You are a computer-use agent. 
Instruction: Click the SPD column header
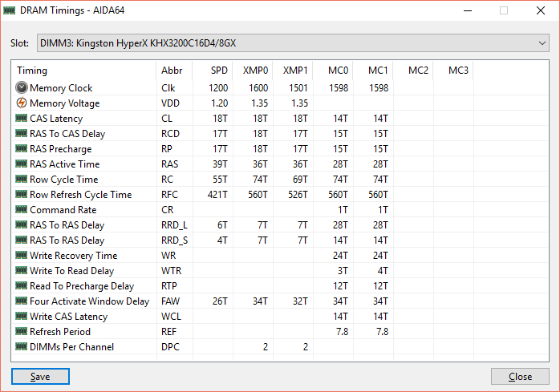[x=219, y=71]
